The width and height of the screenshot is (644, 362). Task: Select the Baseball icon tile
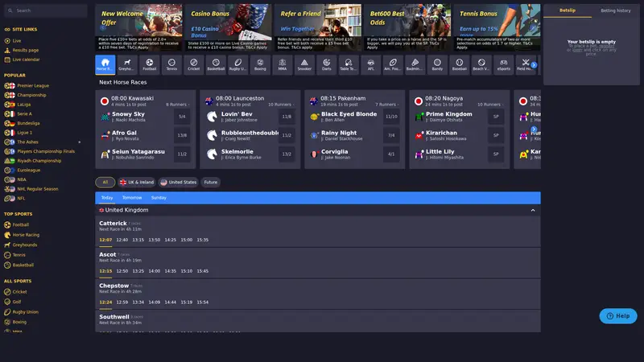click(460, 65)
